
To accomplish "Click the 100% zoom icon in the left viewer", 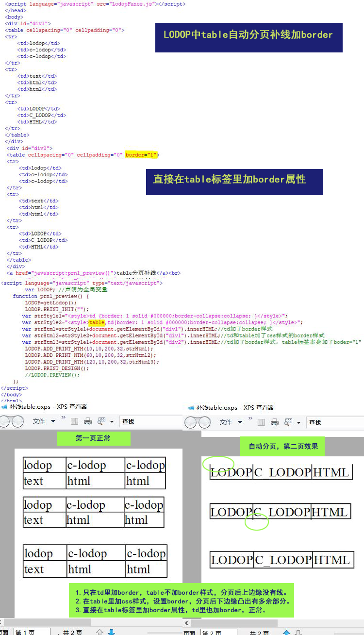I will point(101,421).
